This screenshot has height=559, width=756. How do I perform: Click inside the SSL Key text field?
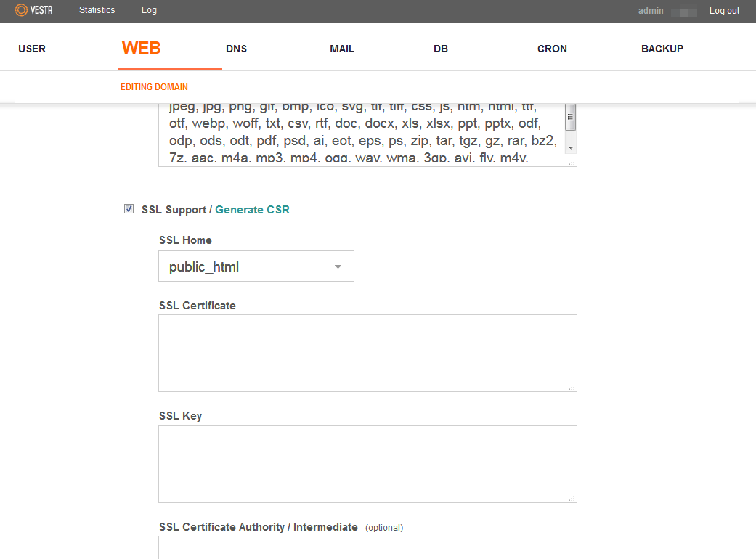pos(367,464)
